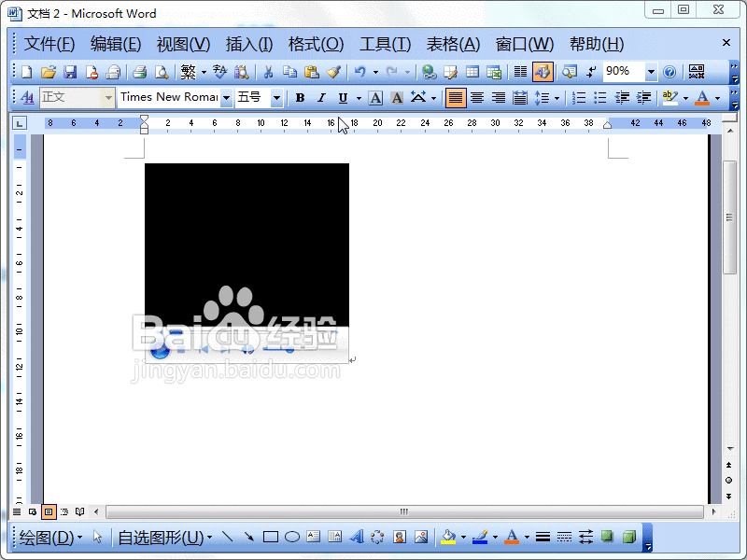Click the select browse object button
This screenshot has width=747, height=560.
click(729, 480)
